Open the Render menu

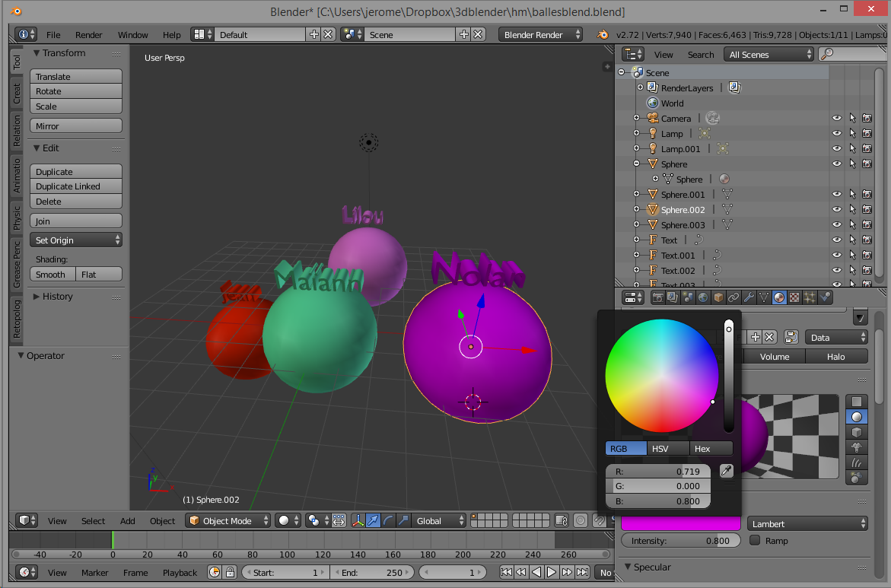coord(88,35)
